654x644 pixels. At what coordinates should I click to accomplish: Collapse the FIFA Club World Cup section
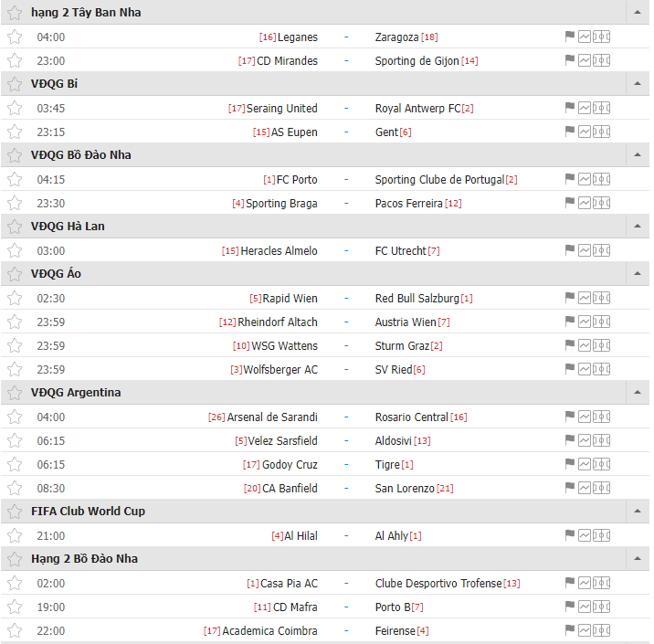click(x=637, y=512)
